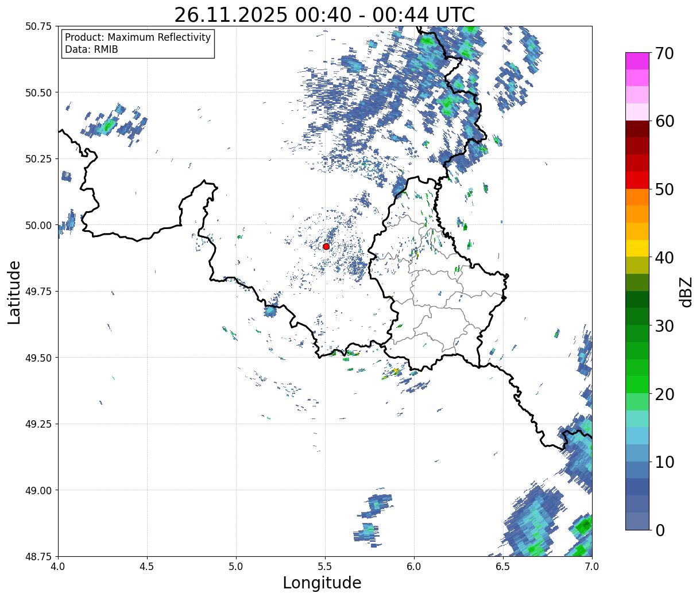
Task: Click the longitude tick label '6.0'
Action: point(414,566)
